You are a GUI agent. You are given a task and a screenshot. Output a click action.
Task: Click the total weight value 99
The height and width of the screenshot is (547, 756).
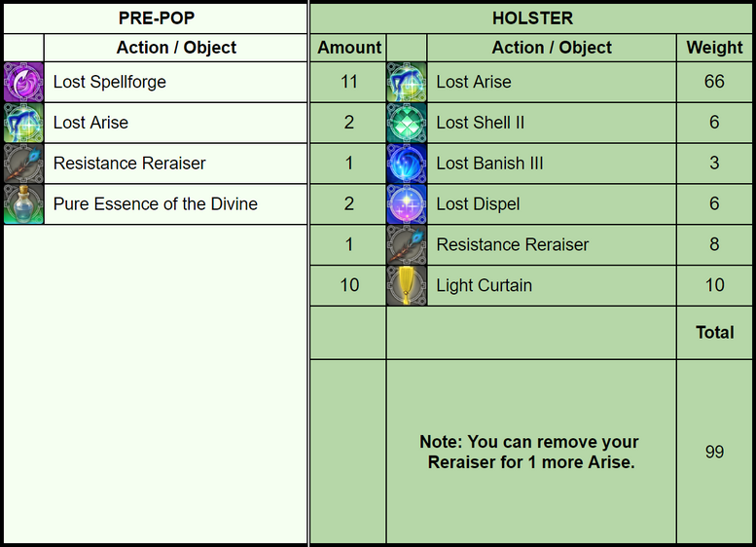(714, 452)
